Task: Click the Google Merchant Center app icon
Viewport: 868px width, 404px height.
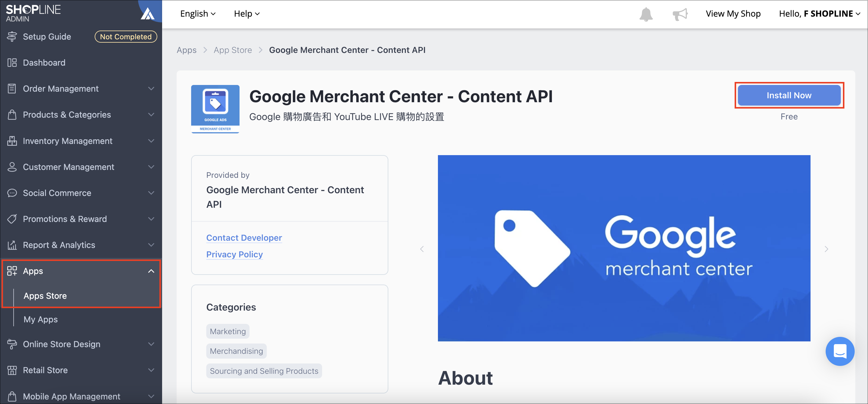Action: 215,109
